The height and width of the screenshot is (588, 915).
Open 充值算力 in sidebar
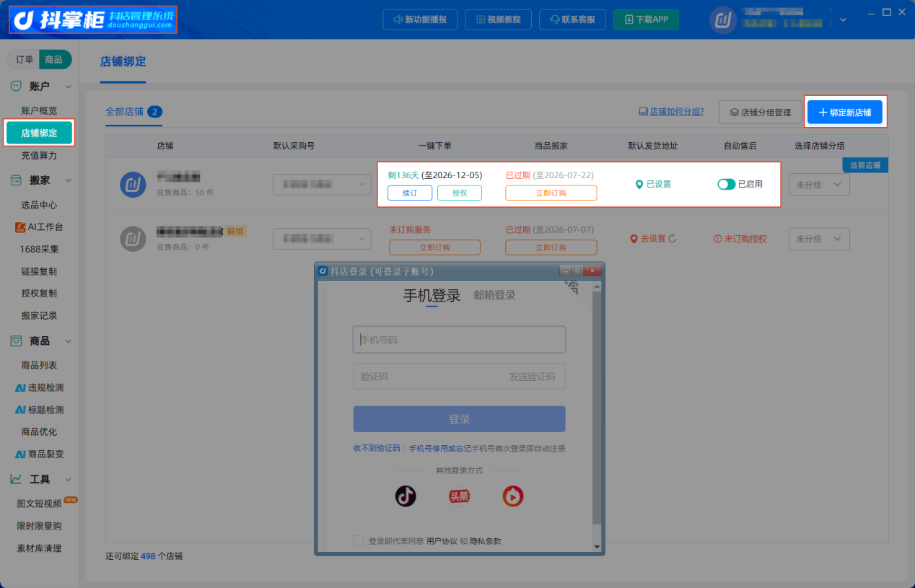(39, 155)
